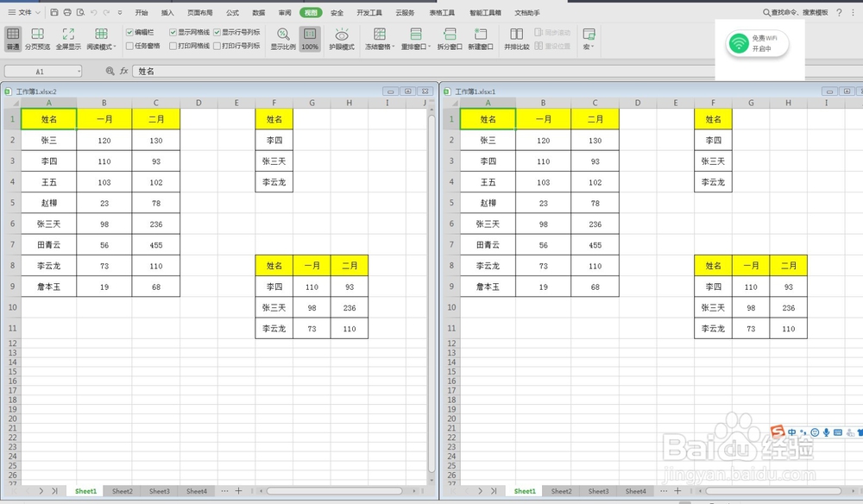Screen dimensions: 863x504
Task: Open the 数据 ribbon tab
Action: tap(259, 13)
